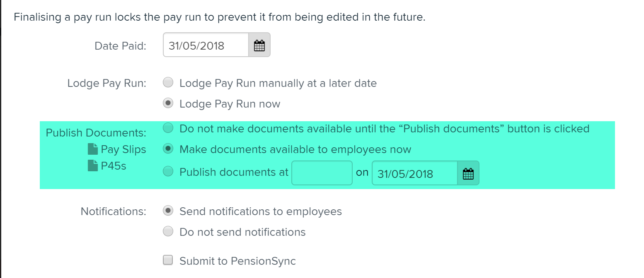644x278 pixels.
Task: Click the Submit to PensionSync label
Action: pyautogui.click(x=237, y=261)
